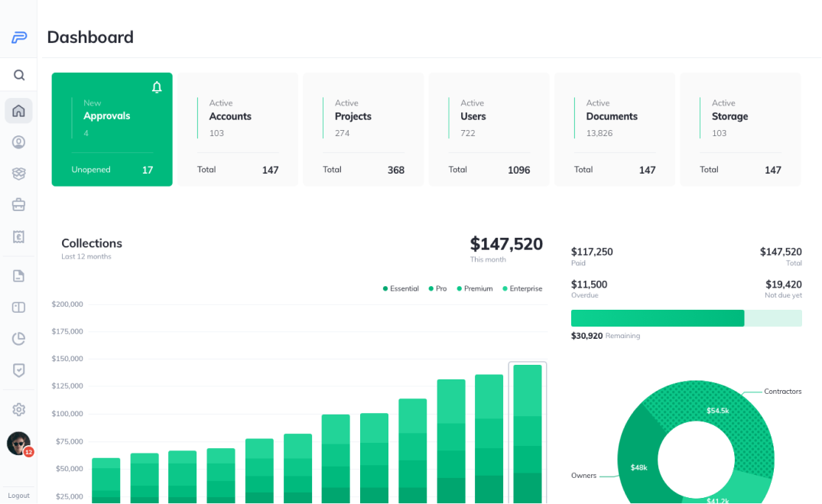
Task: Open the Home dashboard icon
Action: point(19,111)
